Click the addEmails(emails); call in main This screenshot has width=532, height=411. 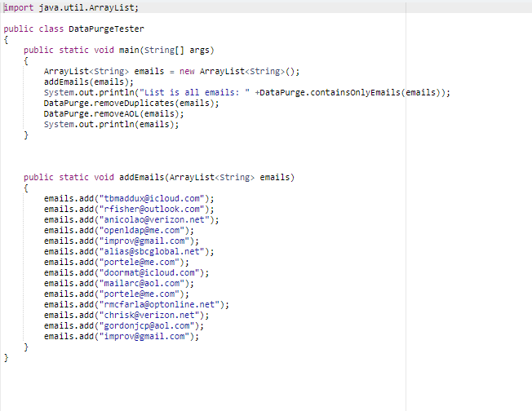[89, 82]
